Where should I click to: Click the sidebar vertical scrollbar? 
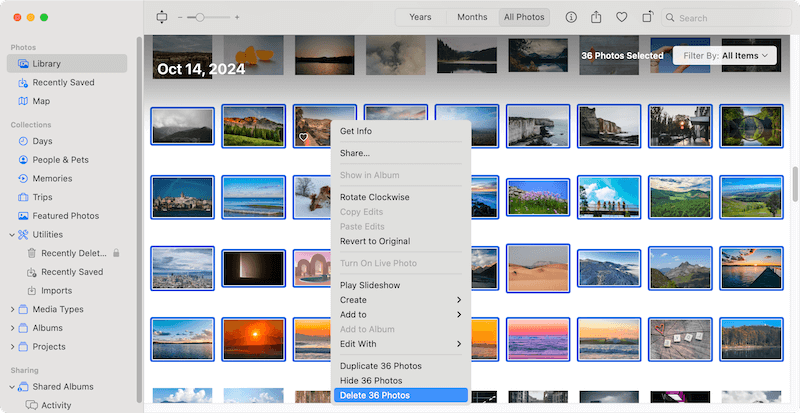(139, 220)
